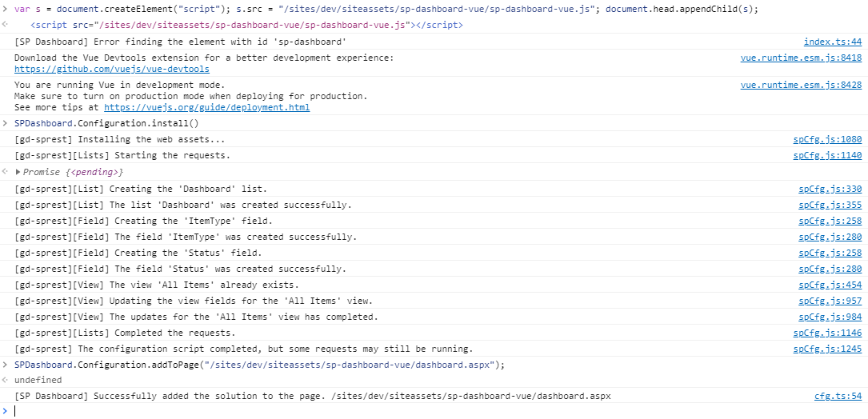Open source link vue.runtime.esm.js:8418
This screenshot has height=419, width=868.
point(801,58)
